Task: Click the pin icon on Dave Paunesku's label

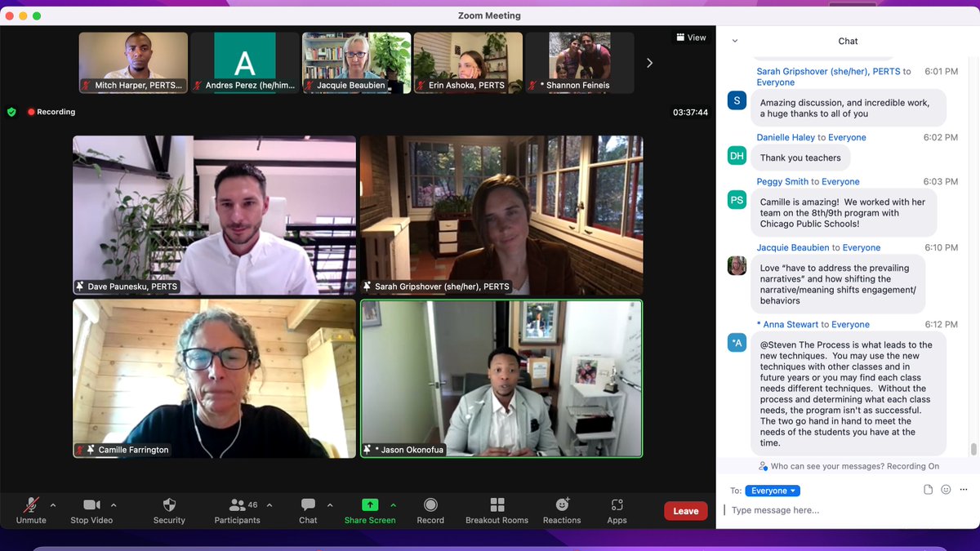Action: 80,287
